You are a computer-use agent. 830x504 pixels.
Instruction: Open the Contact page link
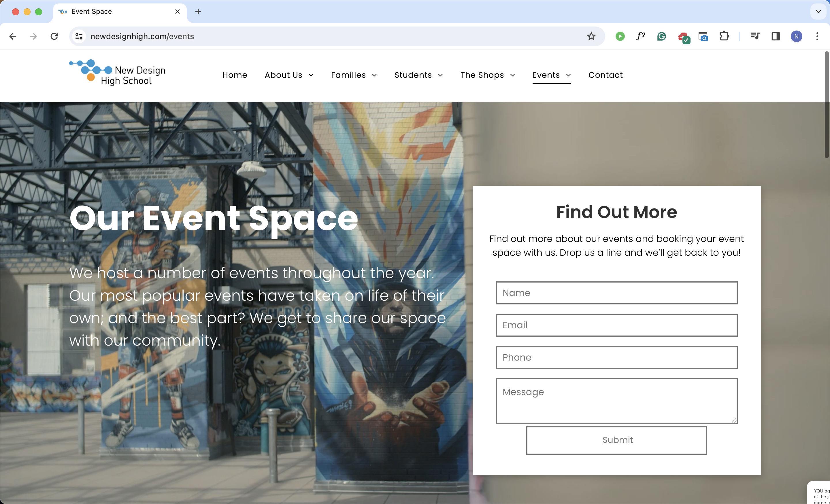click(x=605, y=75)
